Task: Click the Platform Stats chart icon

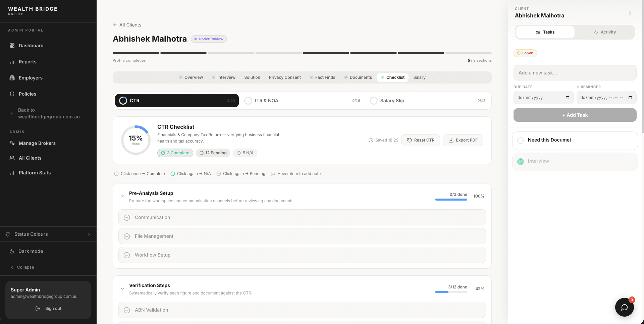Action: 12,173
